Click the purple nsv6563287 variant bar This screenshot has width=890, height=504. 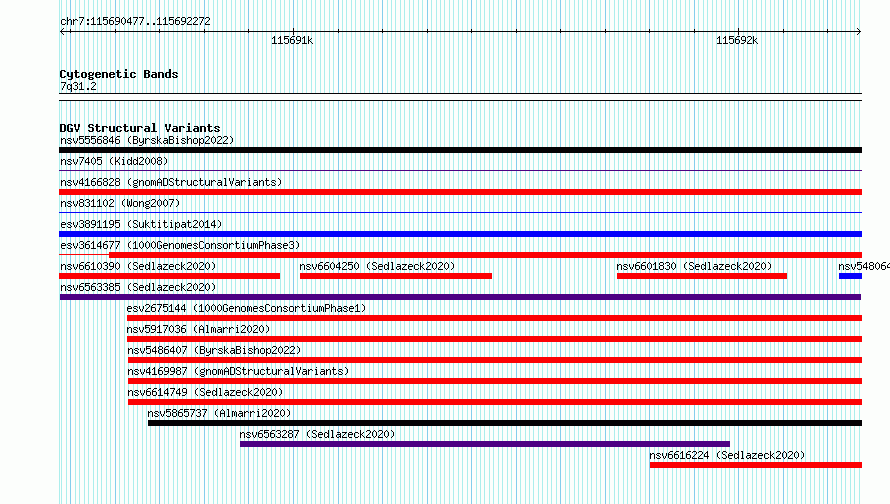pyautogui.click(x=485, y=444)
